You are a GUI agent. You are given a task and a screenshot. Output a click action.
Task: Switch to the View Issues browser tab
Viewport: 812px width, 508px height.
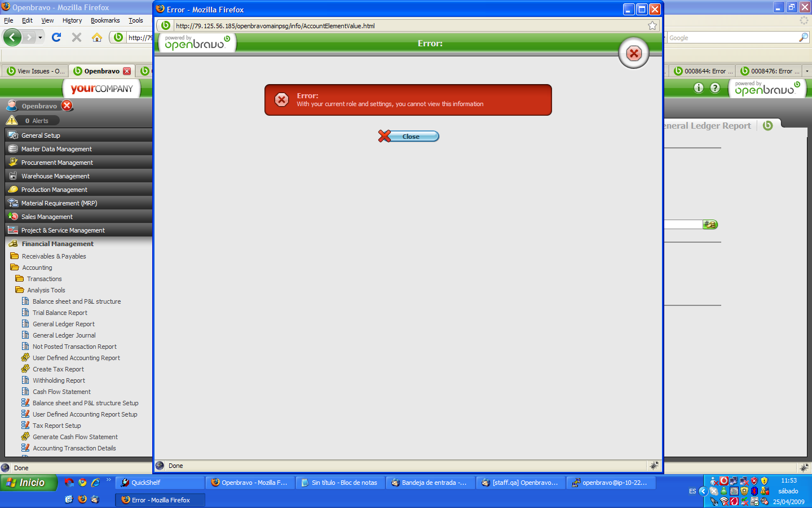pos(36,71)
